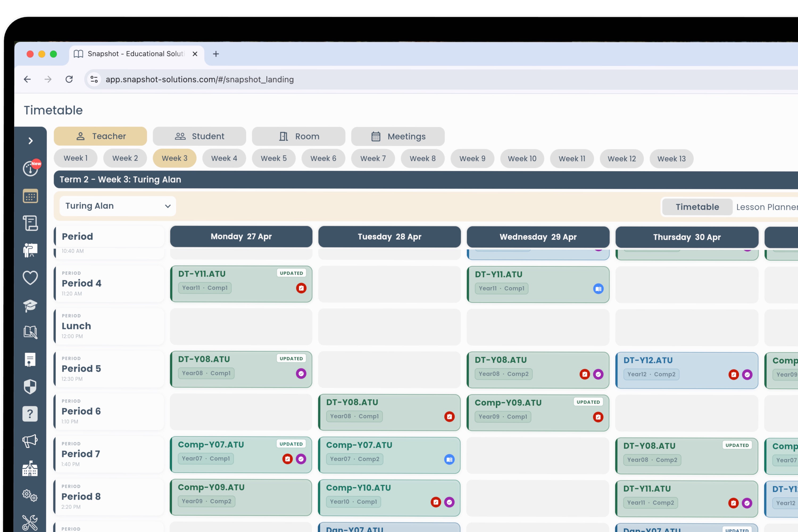Switch to the Teacher timetable tab
The width and height of the screenshot is (798, 532).
101,136
